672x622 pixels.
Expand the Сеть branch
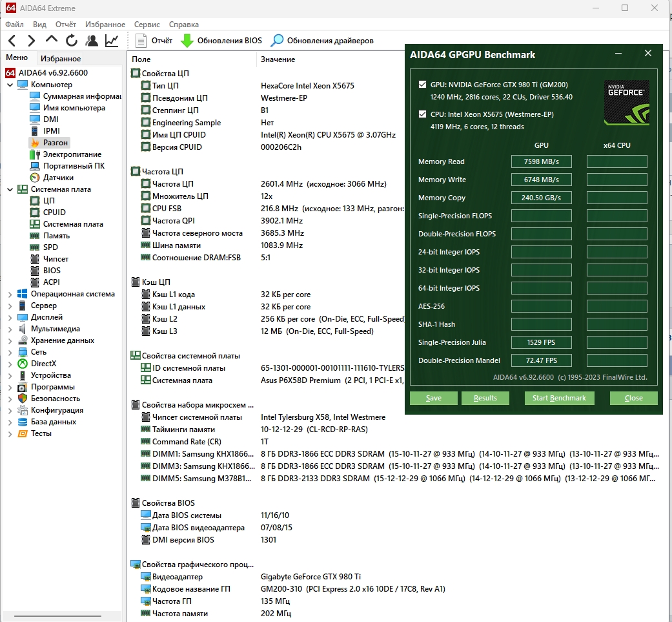pos(10,353)
